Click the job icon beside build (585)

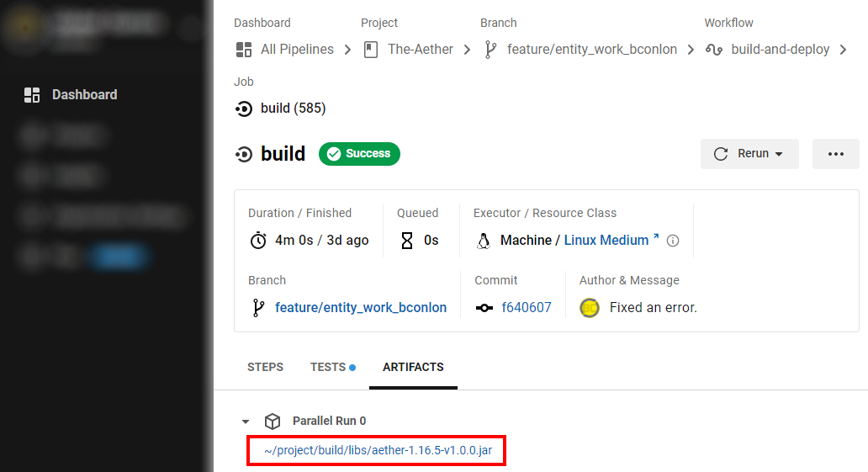pyautogui.click(x=244, y=109)
